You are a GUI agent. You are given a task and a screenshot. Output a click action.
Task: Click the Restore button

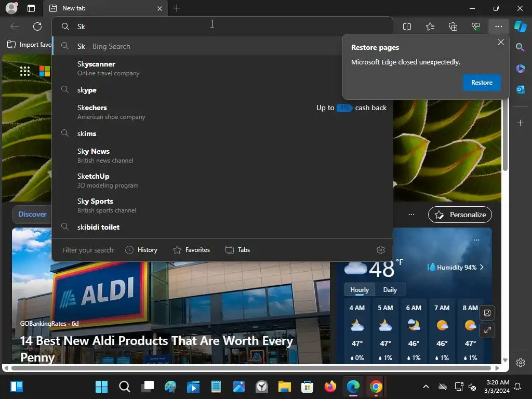(482, 83)
